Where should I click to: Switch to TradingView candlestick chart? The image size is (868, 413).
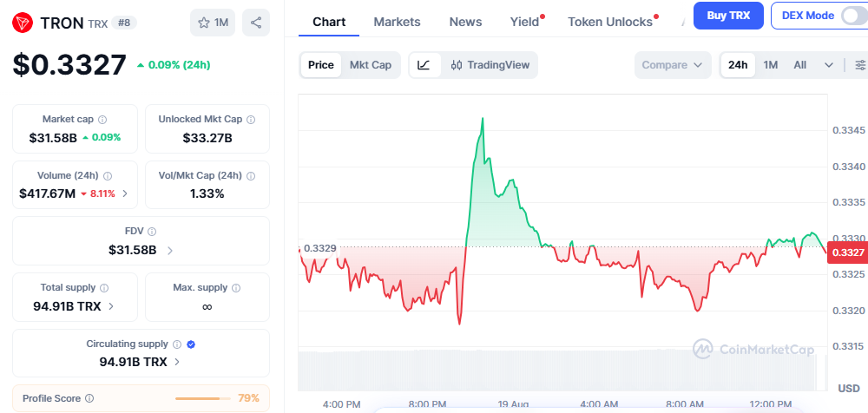tap(490, 65)
